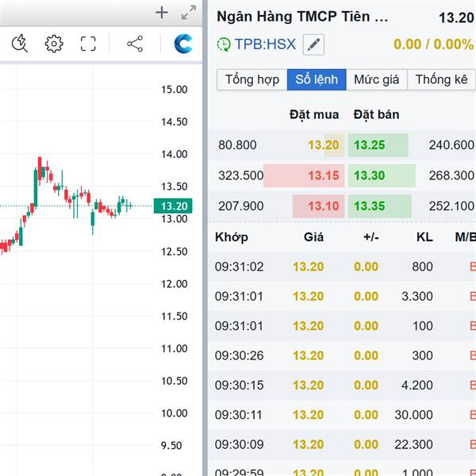Click bid price 13.15

click(x=324, y=175)
